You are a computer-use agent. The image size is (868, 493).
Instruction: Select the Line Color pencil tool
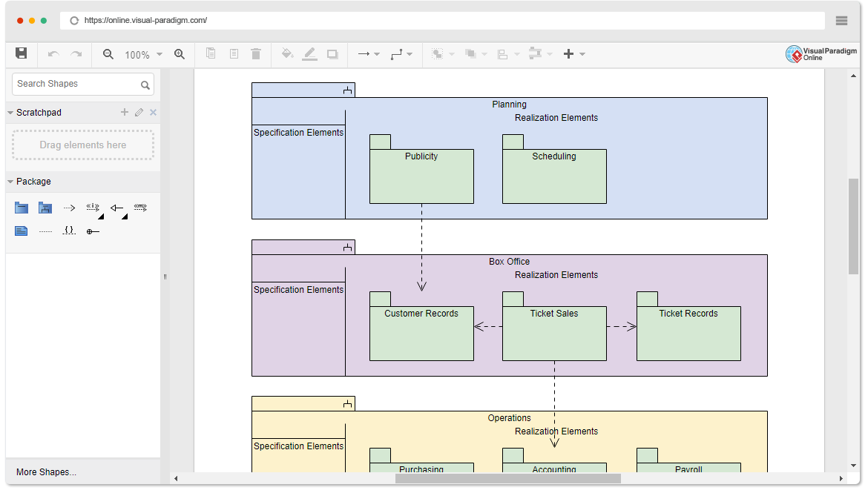coord(309,53)
